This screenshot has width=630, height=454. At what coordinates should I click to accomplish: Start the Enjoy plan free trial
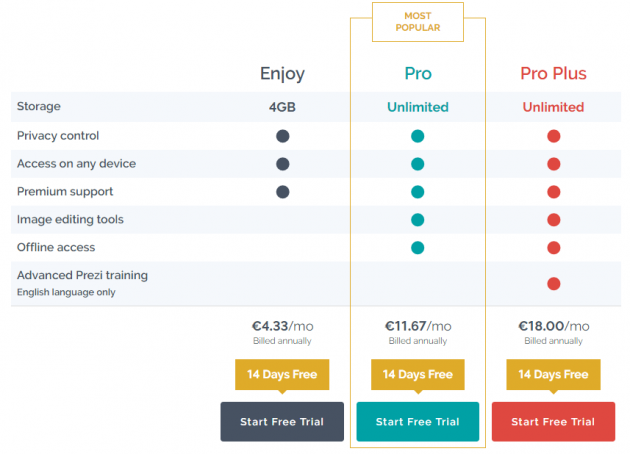point(282,421)
